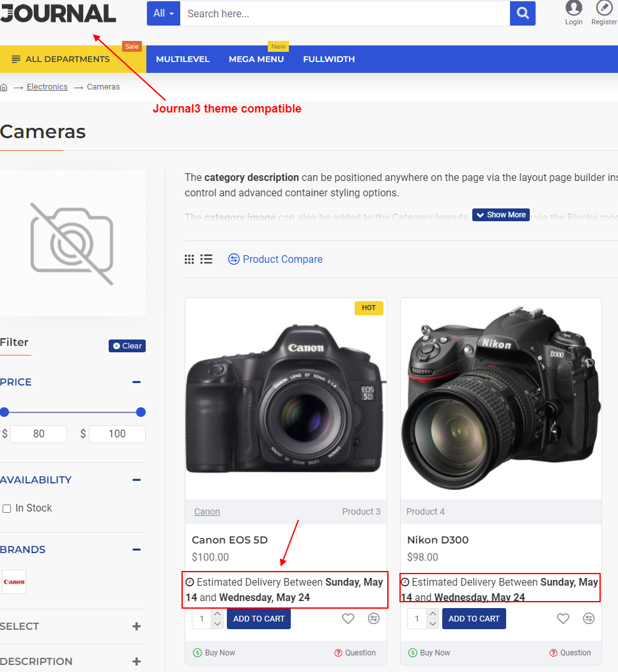This screenshot has width=618, height=672.
Task: Click the Nikon D300 product image
Action: tap(500, 398)
